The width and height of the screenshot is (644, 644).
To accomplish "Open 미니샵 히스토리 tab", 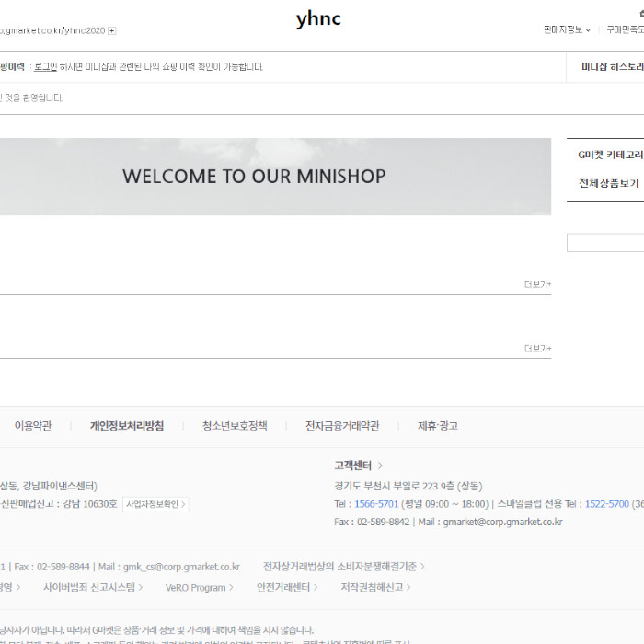I will click(x=612, y=67).
